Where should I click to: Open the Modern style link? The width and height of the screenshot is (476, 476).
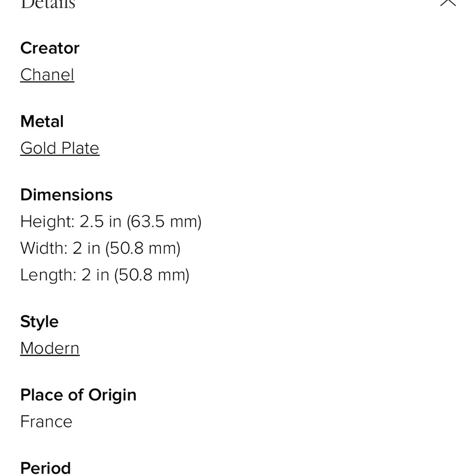(x=50, y=348)
